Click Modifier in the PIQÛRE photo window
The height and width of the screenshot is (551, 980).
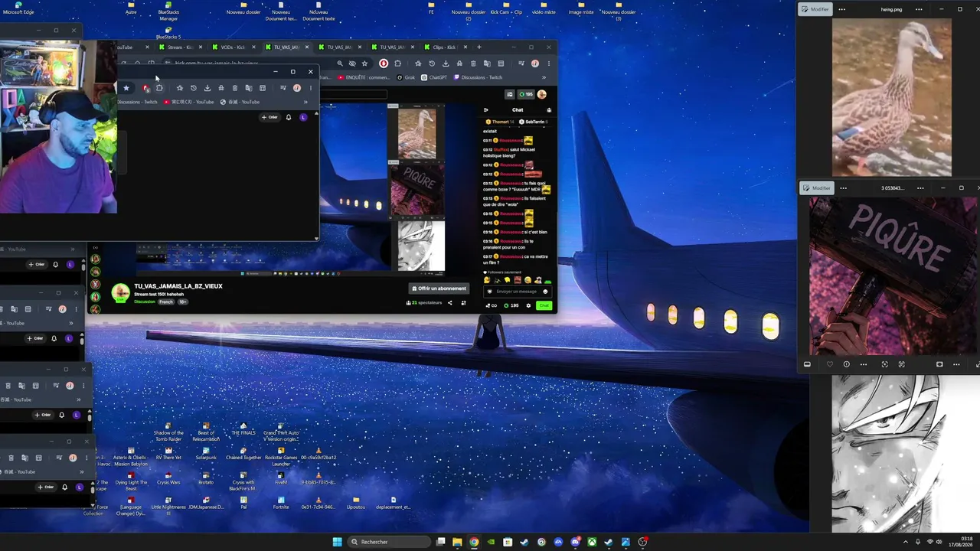tap(817, 187)
